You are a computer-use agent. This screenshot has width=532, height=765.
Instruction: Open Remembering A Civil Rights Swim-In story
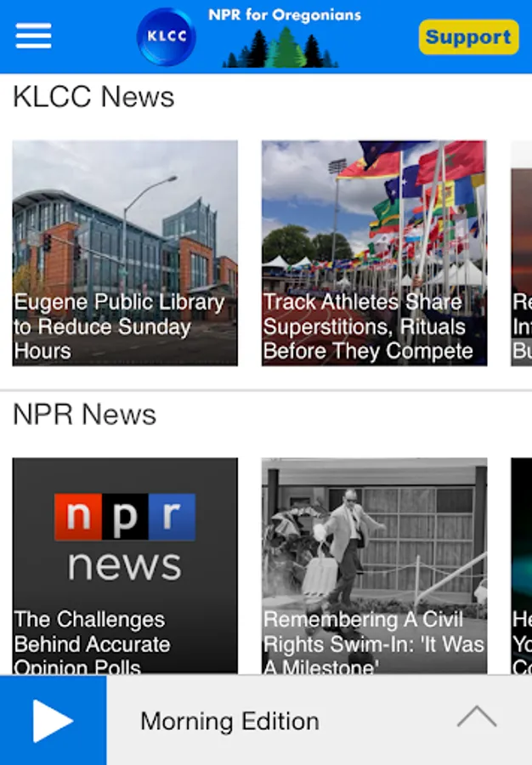(374, 566)
